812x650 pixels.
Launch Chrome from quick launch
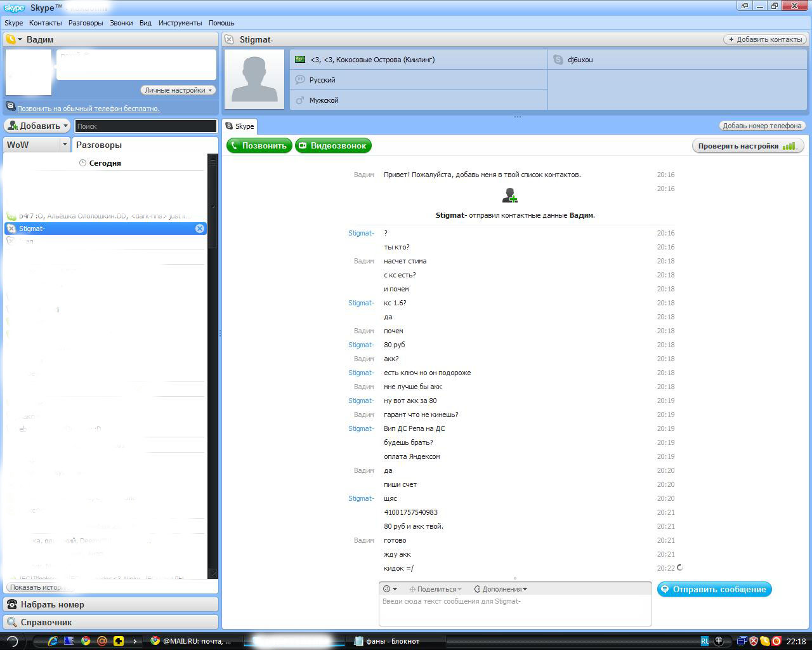tap(86, 641)
